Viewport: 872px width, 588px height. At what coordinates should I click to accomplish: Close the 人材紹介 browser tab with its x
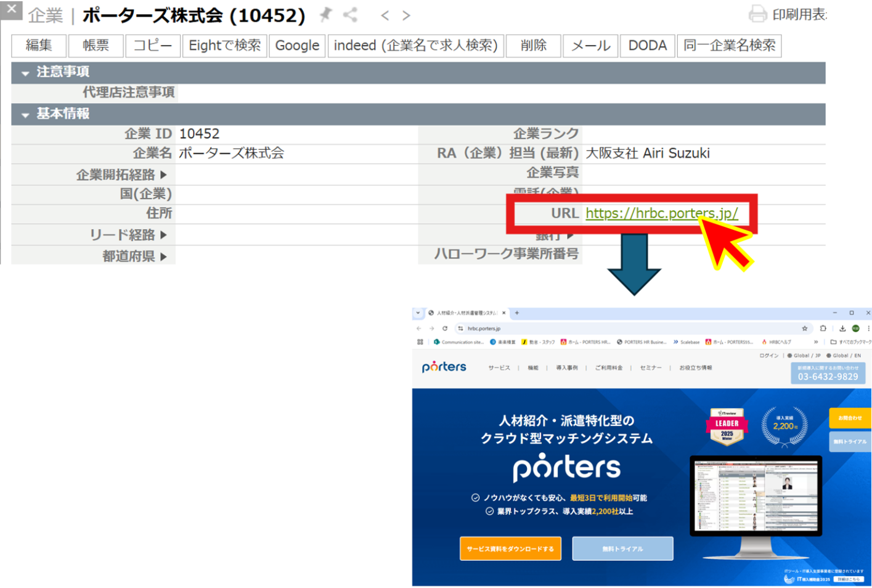click(x=504, y=313)
